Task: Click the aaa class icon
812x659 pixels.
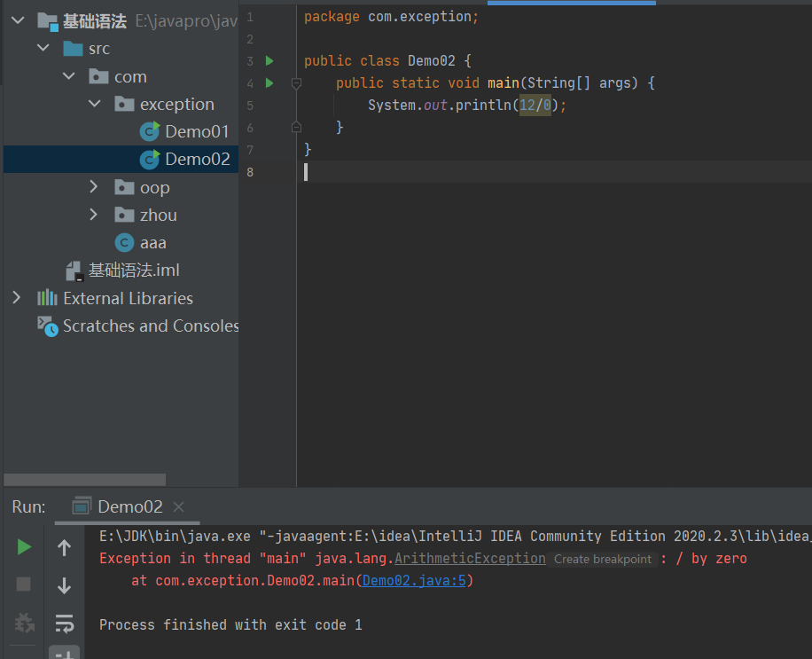Action: coord(124,242)
